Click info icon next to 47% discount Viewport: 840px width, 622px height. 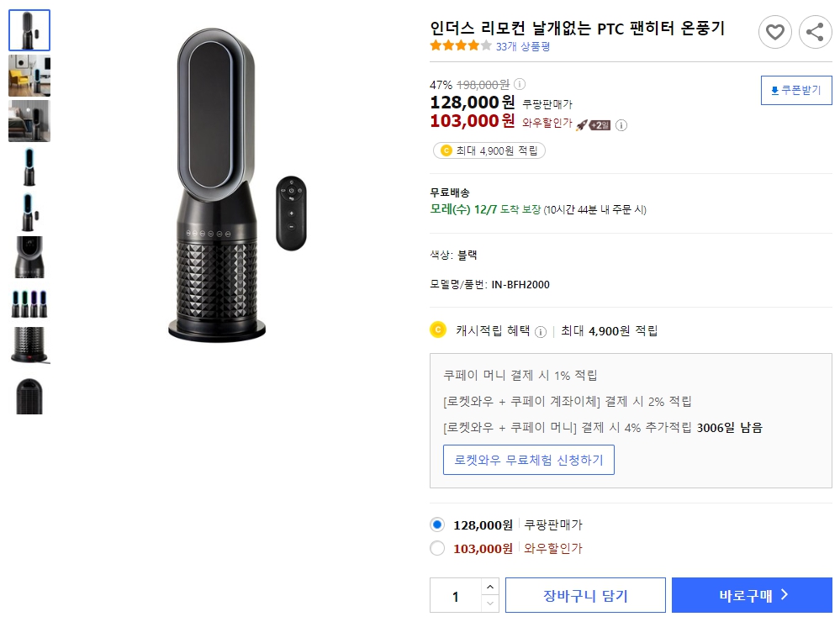(x=519, y=85)
